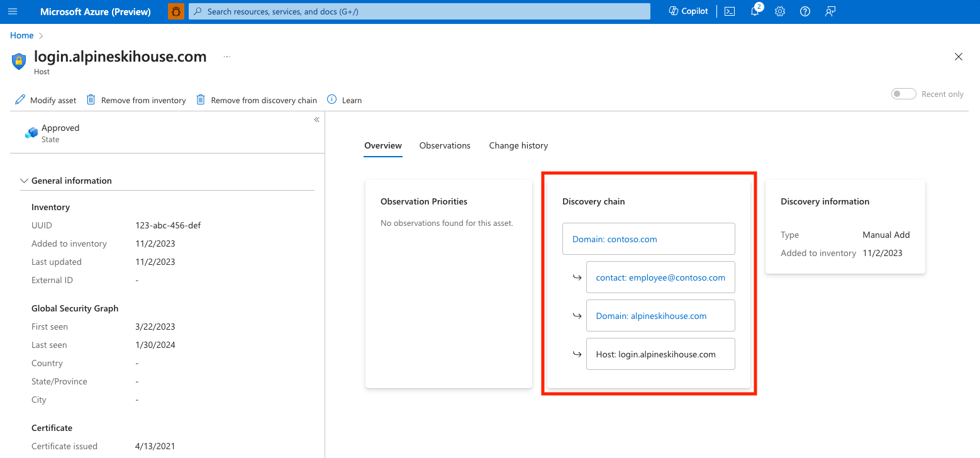Open the feedback icon
980x458 pixels.
point(830,11)
